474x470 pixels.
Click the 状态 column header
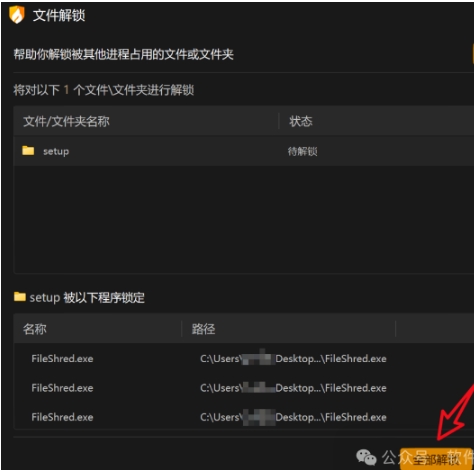point(301,121)
